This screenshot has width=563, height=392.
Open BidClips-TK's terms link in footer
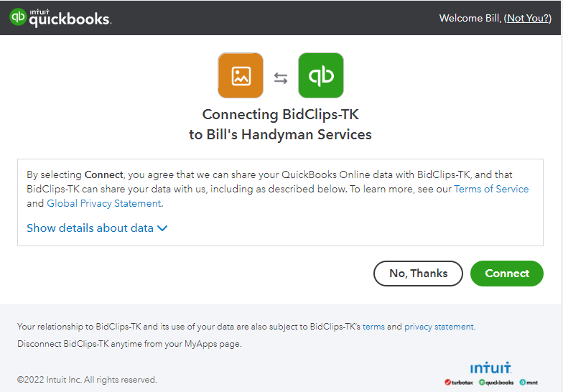tap(373, 327)
